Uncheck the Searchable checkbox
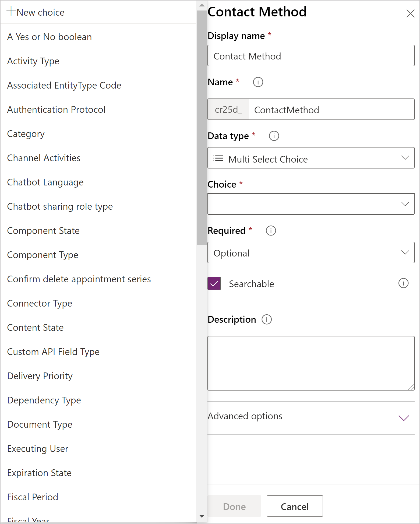Viewport: 420px width, 524px height. point(214,283)
